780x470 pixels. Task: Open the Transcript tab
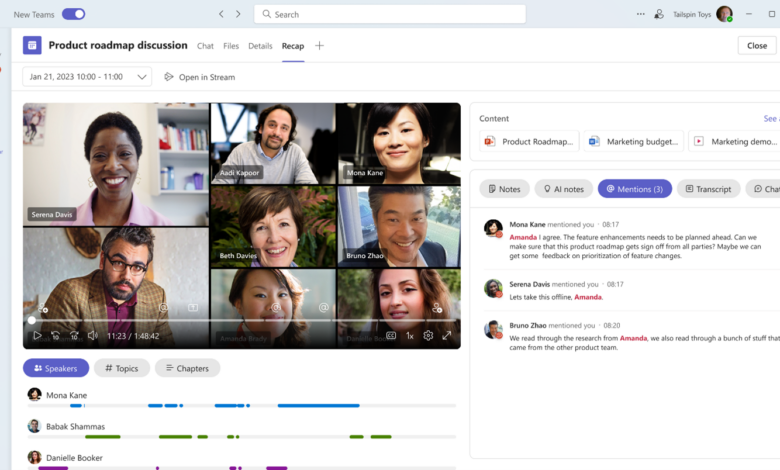pos(708,189)
